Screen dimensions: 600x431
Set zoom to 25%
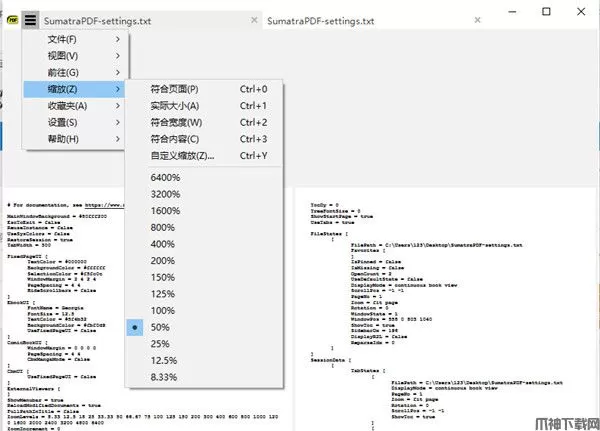[205, 344]
